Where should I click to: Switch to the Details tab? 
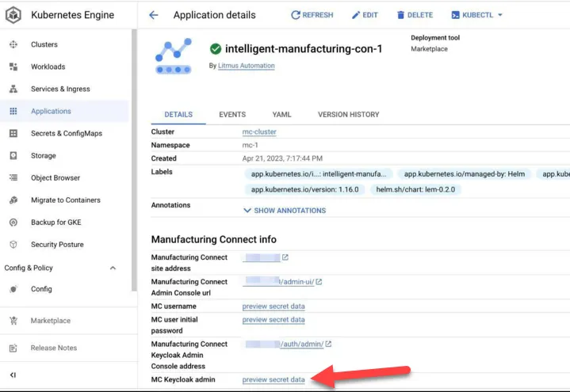pyautogui.click(x=178, y=115)
